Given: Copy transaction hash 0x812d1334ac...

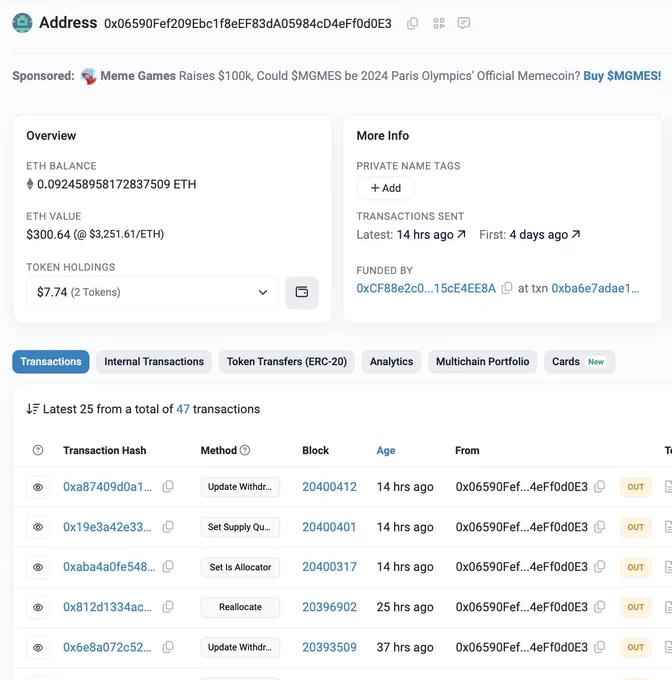Looking at the screenshot, I should (168, 607).
